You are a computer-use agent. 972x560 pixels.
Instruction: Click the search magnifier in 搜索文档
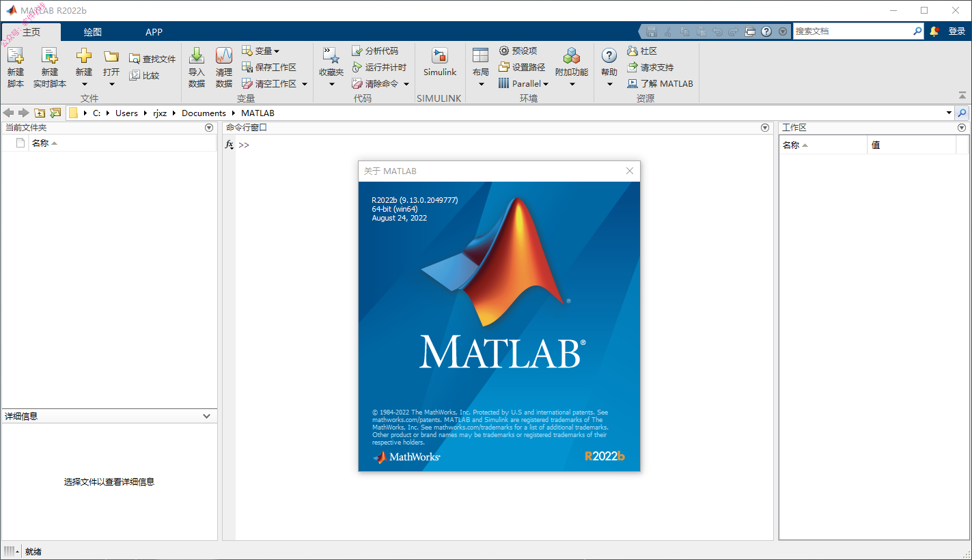coord(917,31)
